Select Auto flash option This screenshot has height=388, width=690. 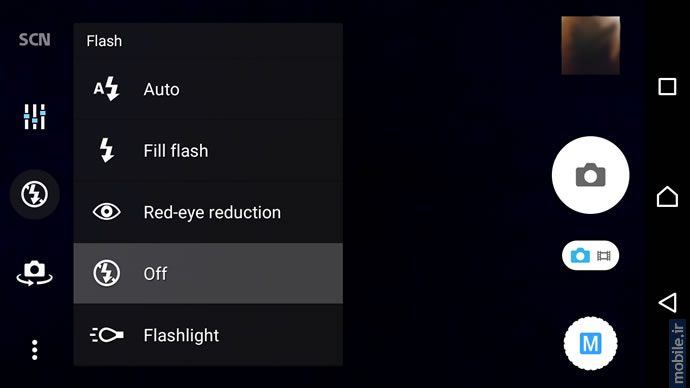pos(208,89)
